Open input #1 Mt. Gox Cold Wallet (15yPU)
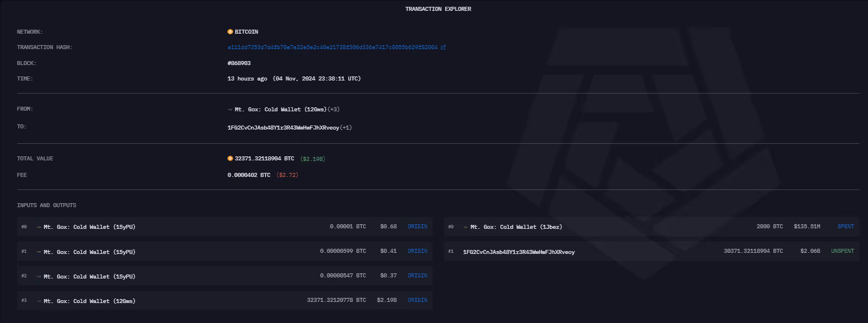Screen dimensions: 868x323 tap(89, 252)
